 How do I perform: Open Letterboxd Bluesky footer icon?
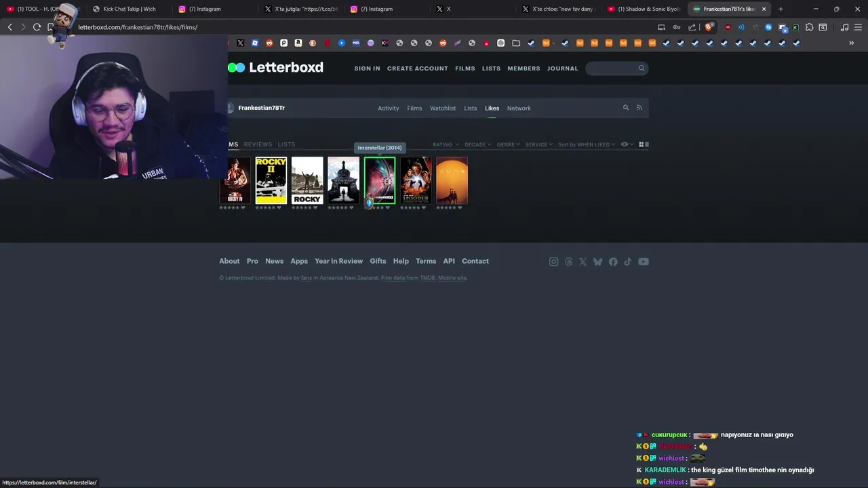[597, 262]
